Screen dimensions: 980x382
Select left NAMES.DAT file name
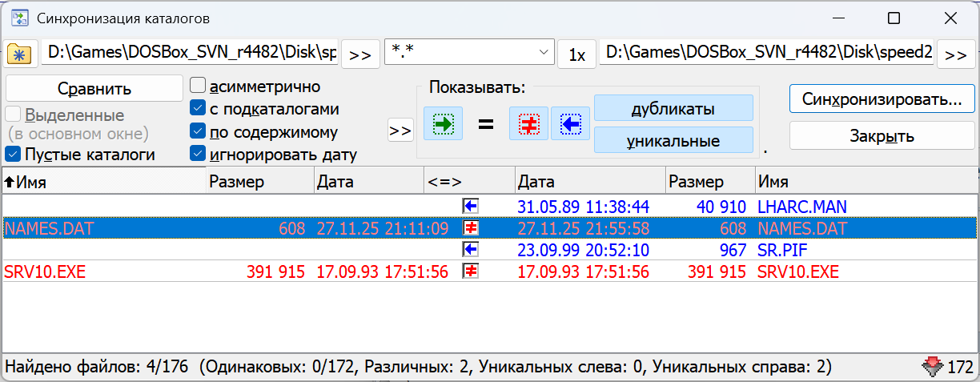[x=49, y=228]
